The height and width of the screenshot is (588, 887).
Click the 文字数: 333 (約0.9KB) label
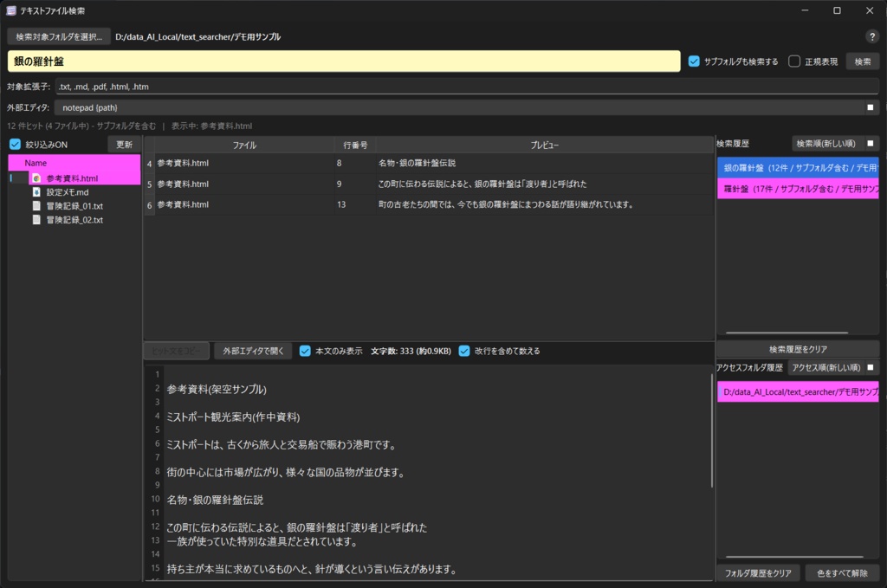tap(411, 351)
